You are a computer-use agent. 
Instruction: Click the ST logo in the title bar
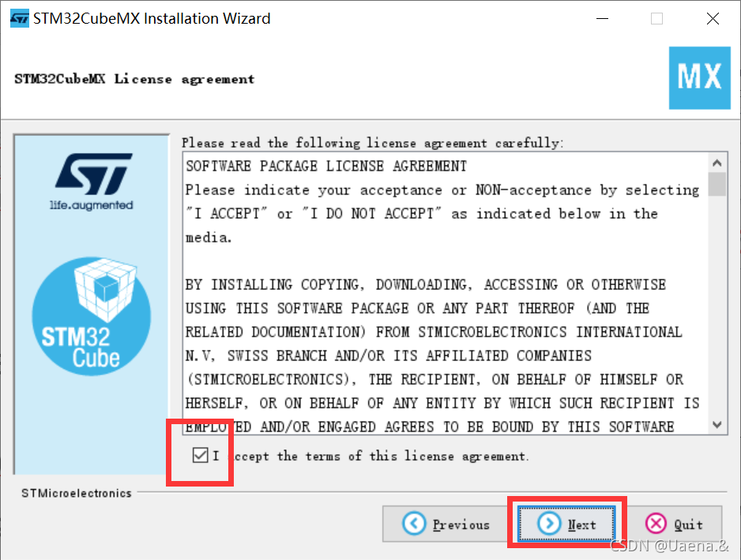click(20, 19)
